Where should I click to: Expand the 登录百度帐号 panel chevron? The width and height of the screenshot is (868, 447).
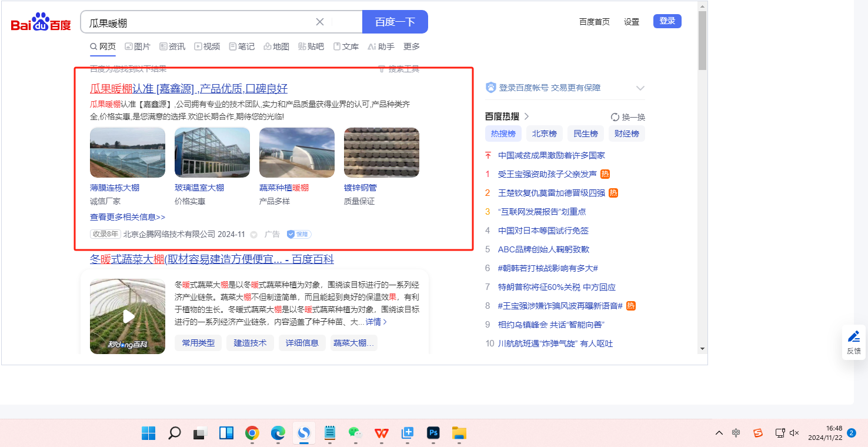pos(640,88)
